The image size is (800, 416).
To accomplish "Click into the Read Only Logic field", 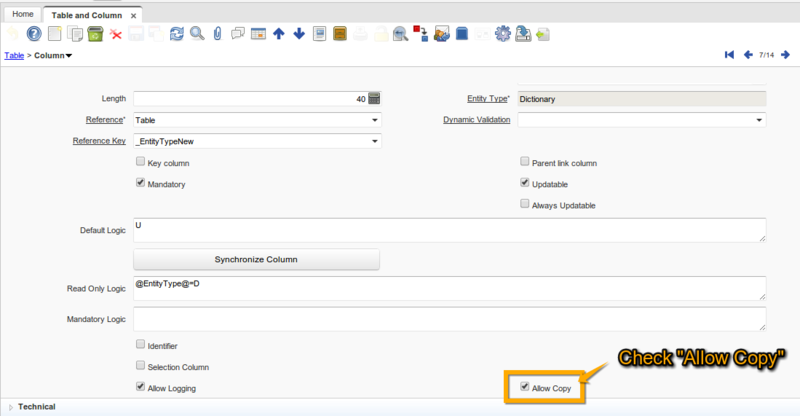I will pos(449,288).
